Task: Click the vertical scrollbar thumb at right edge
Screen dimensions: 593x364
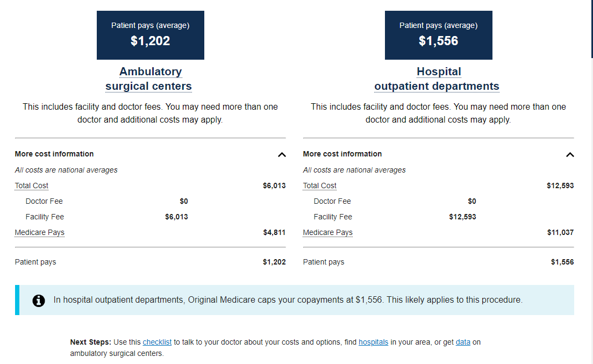Action: (x=591, y=27)
